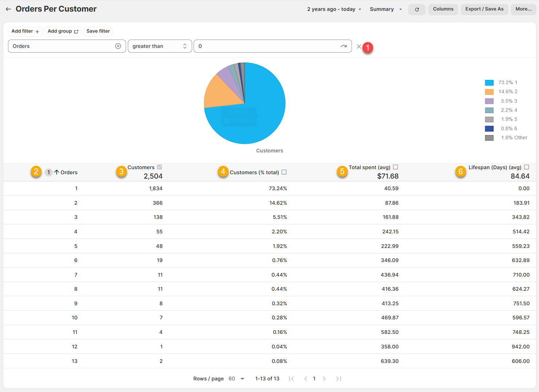
Task: Jump to the last page icon
Action: [339, 379]
